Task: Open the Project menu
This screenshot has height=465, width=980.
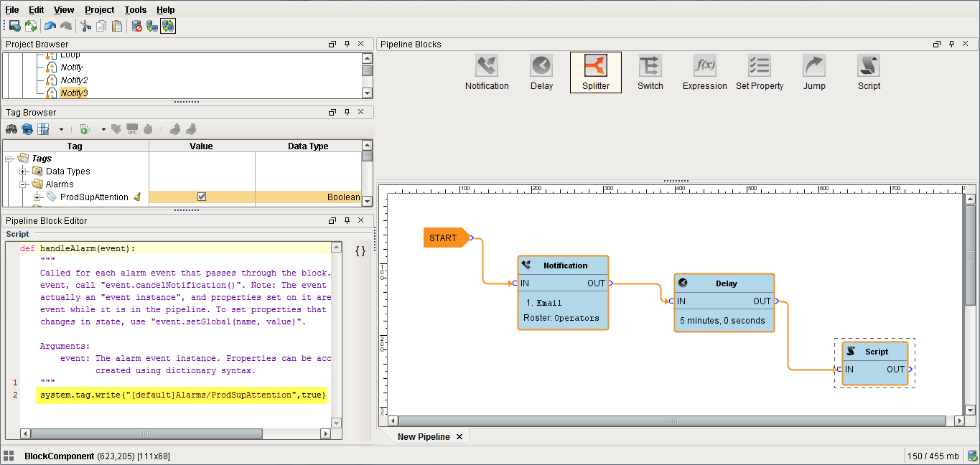Action: click(x=99, y=9)
